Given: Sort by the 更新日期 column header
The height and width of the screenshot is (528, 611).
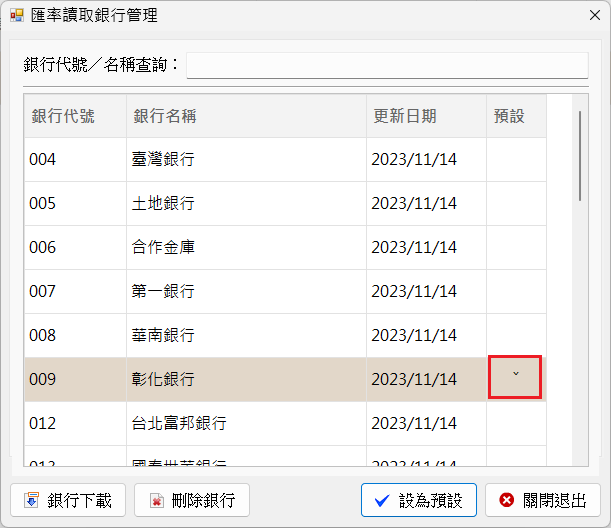Looking at the screenshot, I should tap(426, 116).
